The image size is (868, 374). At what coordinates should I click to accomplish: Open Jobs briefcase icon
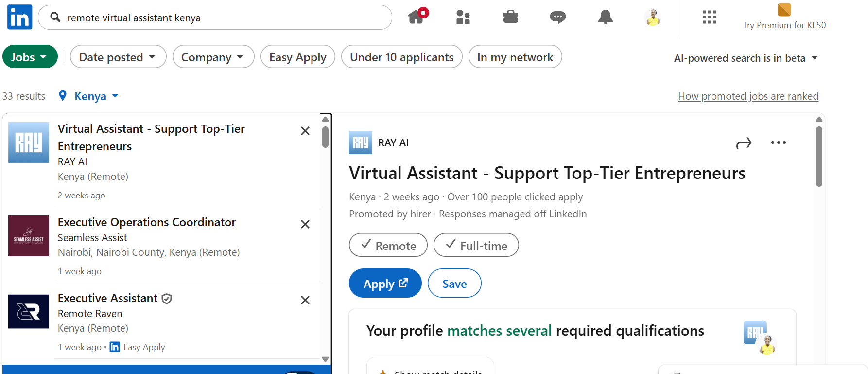click(x=510, y=18)
